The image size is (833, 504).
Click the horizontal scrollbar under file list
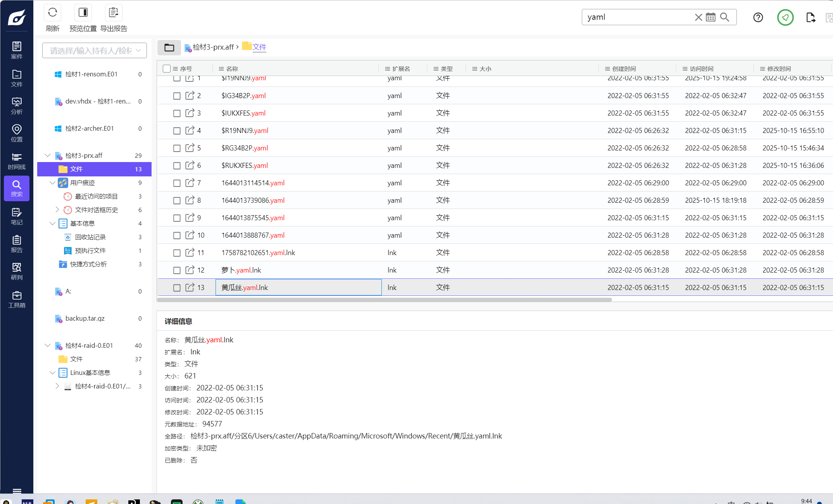click(384, 300)
